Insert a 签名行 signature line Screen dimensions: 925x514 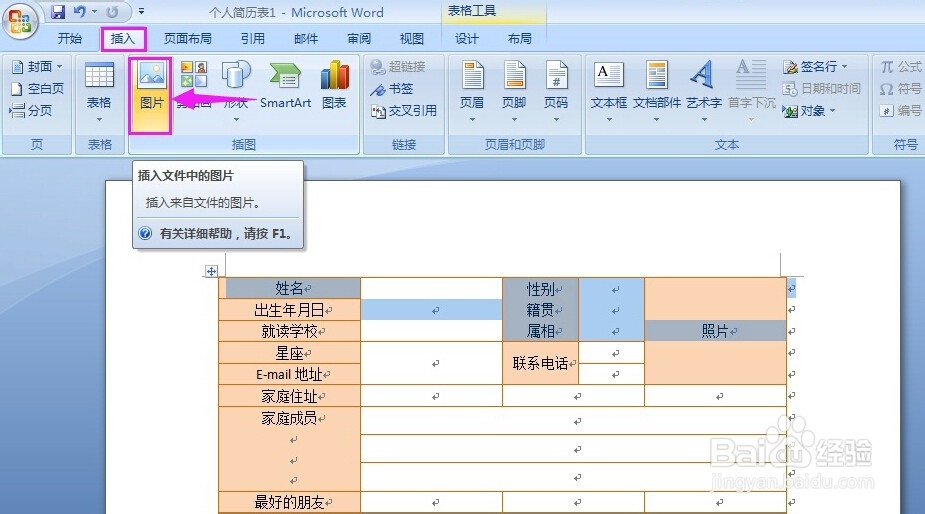(815, 67)
